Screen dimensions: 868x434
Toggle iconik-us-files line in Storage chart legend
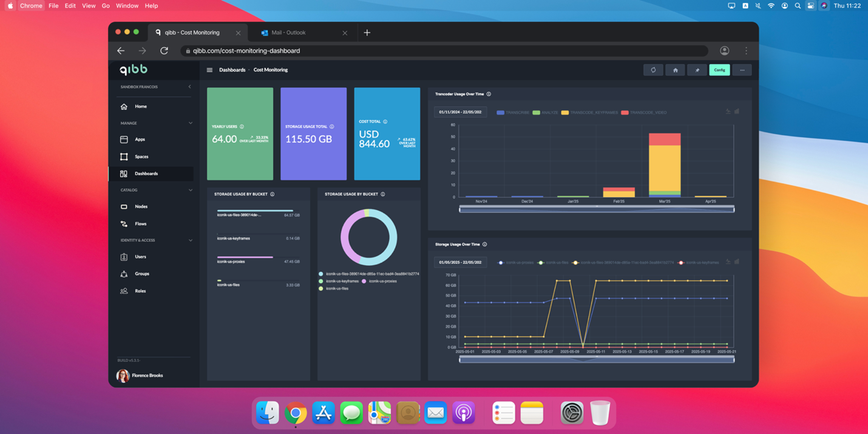[553, 263]
